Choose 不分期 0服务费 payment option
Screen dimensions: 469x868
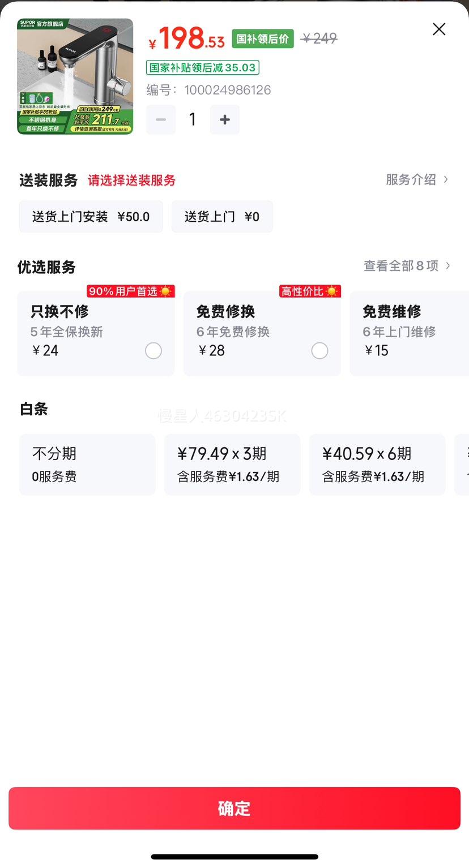[x=87, y=465]
